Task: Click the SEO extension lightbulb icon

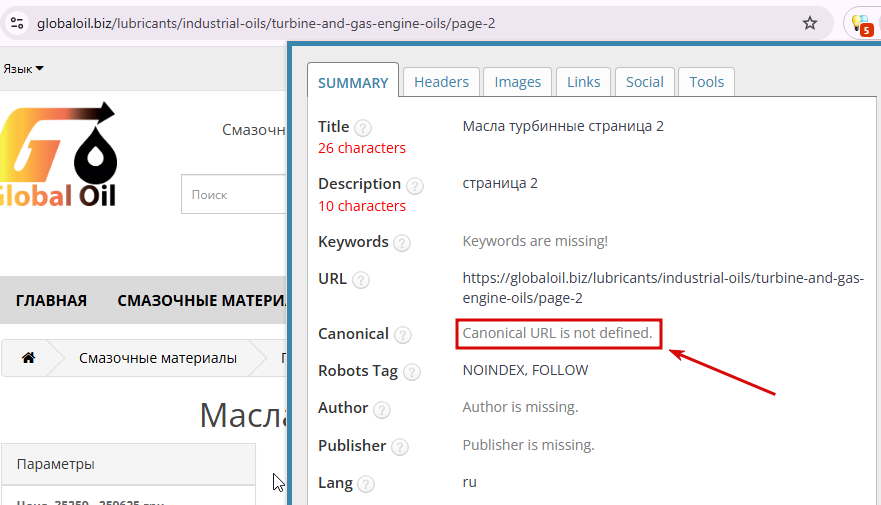Action: point(860,24)
